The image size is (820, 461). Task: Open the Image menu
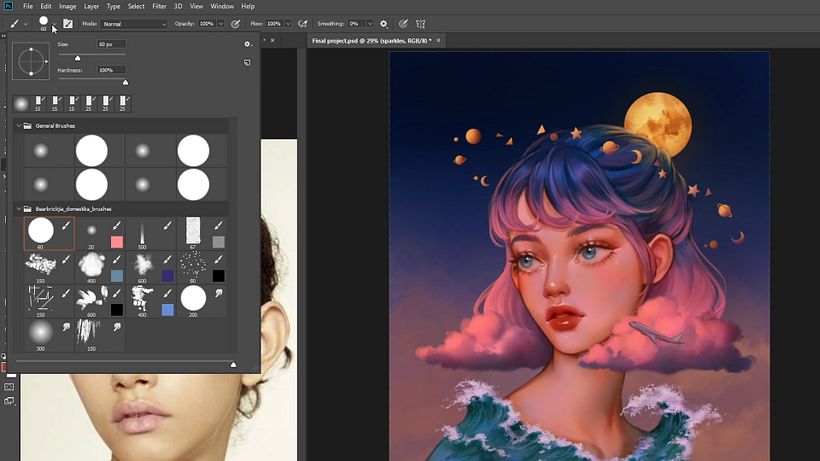click(67, 6)
